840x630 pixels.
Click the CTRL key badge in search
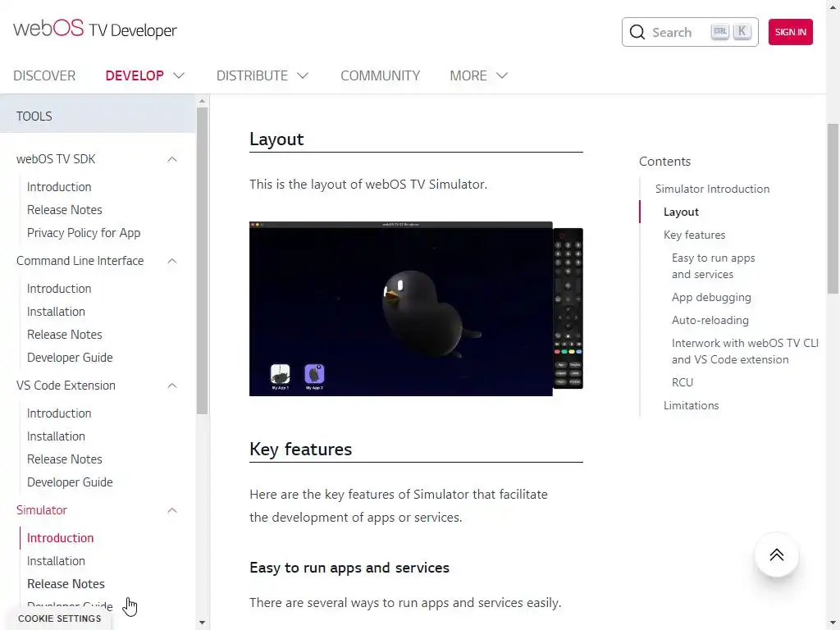[720, 32]
